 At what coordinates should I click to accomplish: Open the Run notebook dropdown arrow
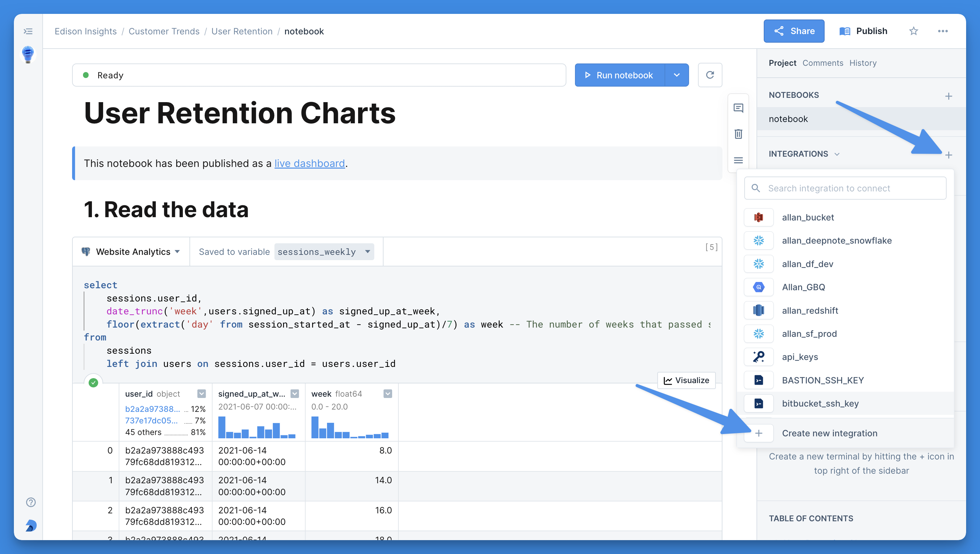[x=677, y=75]
